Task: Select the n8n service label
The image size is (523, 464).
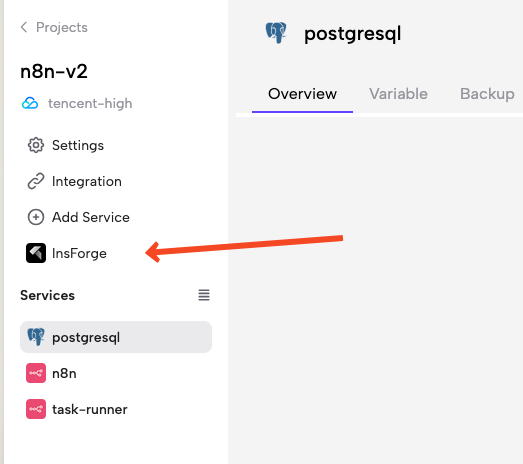Action: click(64, 373)
